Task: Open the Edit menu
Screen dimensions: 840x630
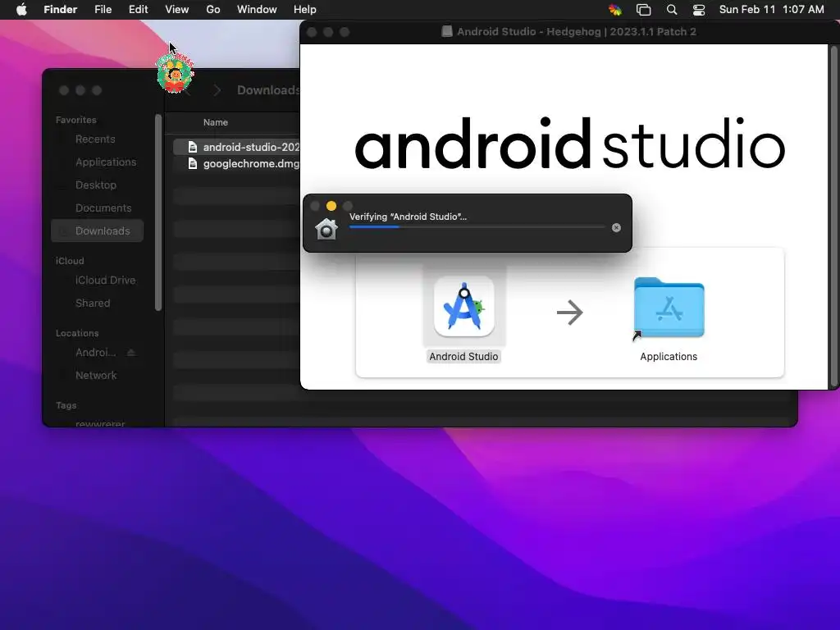Action: coord(138,10)
